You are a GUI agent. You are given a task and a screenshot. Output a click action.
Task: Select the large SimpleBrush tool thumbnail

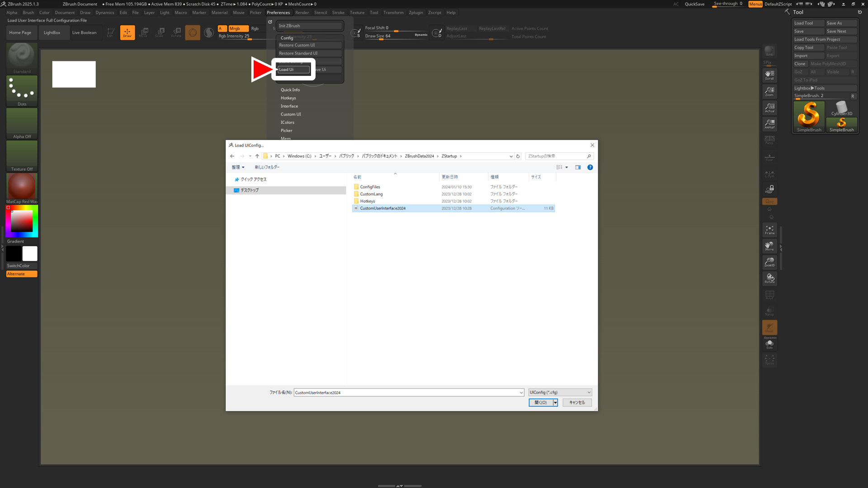809,117
